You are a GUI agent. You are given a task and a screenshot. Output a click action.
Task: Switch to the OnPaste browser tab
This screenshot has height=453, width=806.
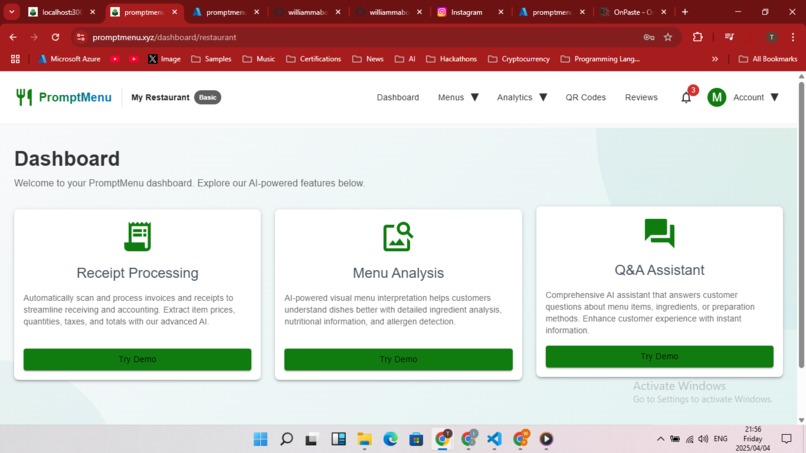pos(633,12)
